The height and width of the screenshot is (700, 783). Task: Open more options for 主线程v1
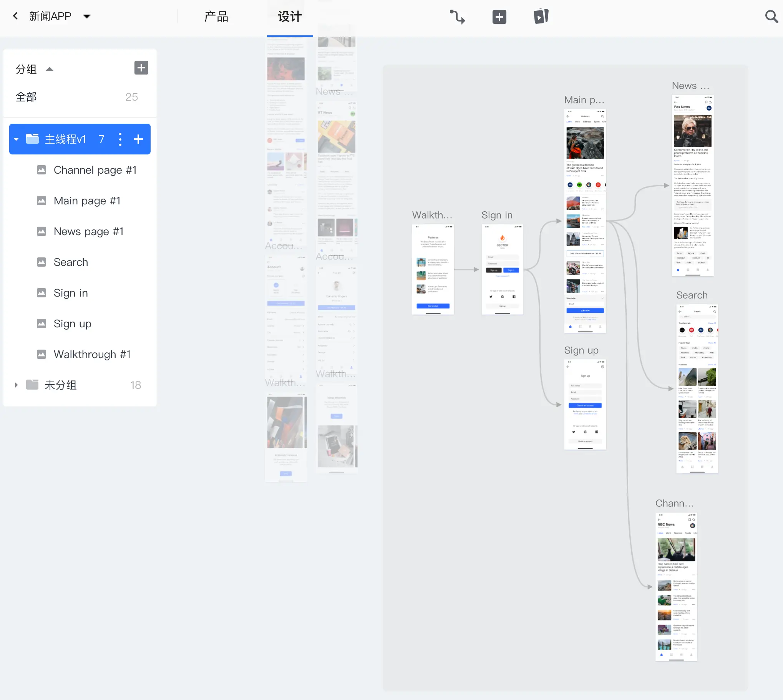click(x=120, y=139)
